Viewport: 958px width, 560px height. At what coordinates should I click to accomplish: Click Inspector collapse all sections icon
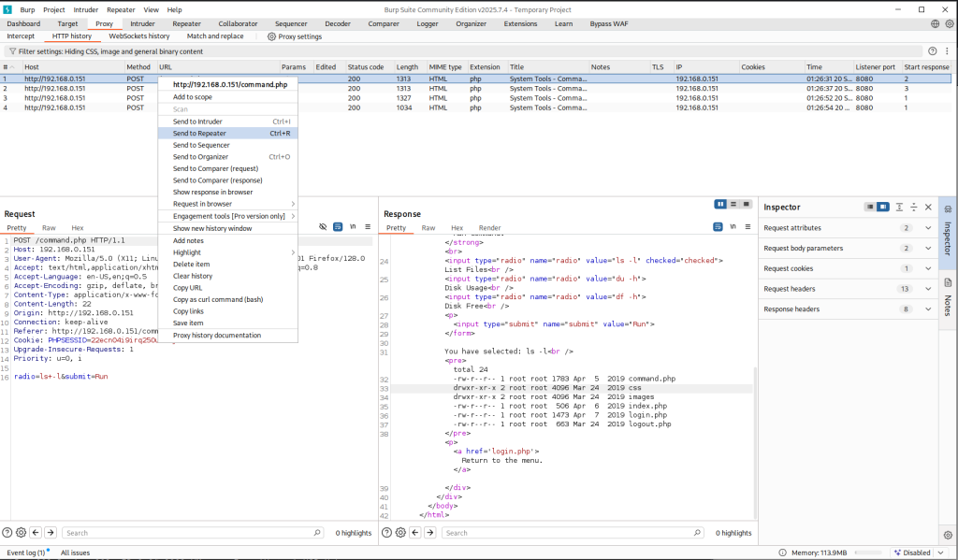point(913,207)
